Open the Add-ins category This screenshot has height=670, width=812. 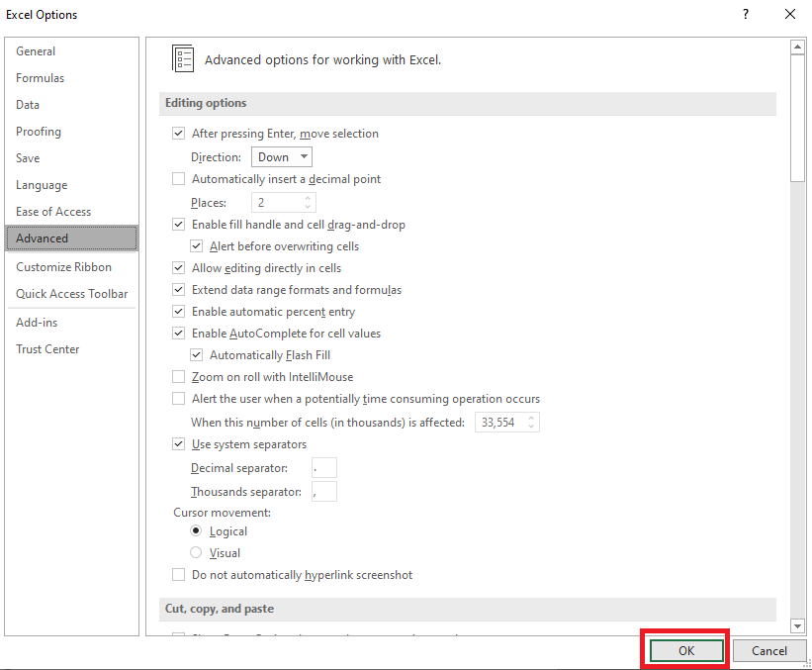pyautogui.click(x=71, y=323)
